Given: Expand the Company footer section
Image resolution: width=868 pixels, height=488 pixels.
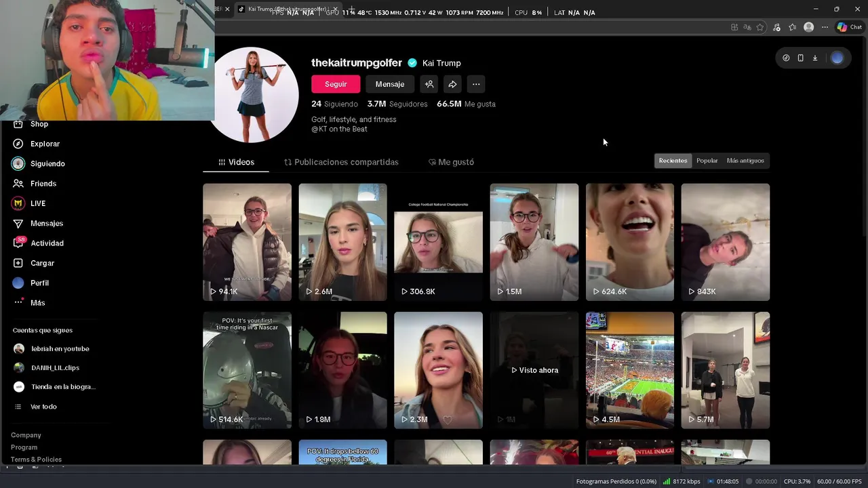Looking at the screenshot, I should (26, 435).
